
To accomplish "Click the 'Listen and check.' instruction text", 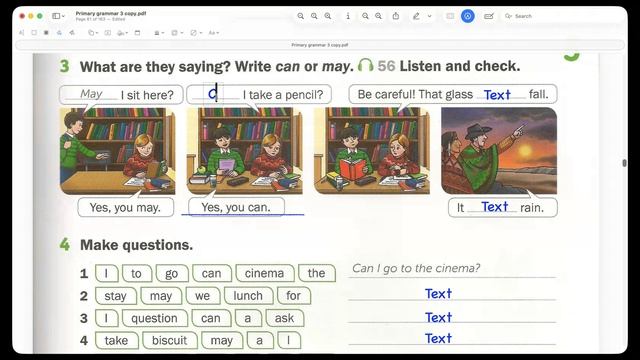I will [460, 66].
